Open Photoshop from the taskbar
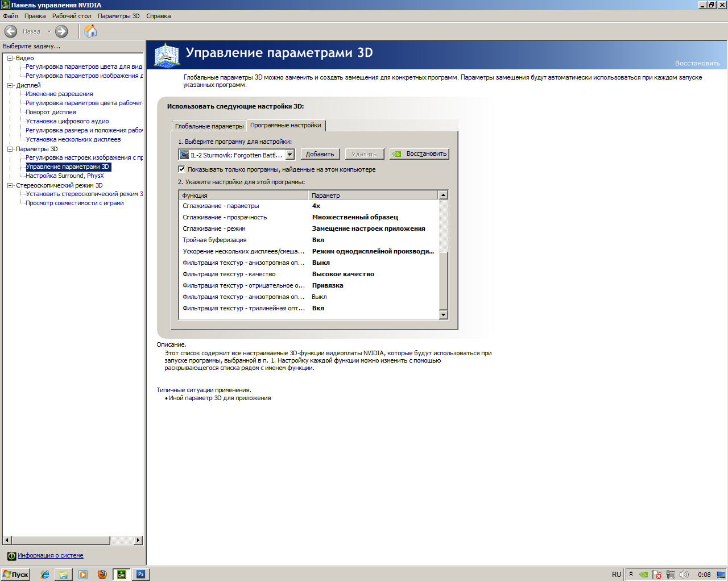 (x=140, y=575)
